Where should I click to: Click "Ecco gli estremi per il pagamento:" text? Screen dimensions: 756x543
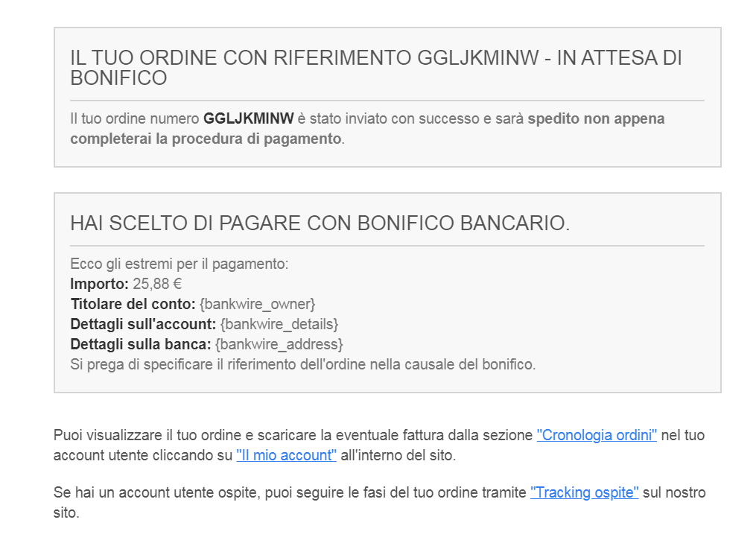(180, 264)
